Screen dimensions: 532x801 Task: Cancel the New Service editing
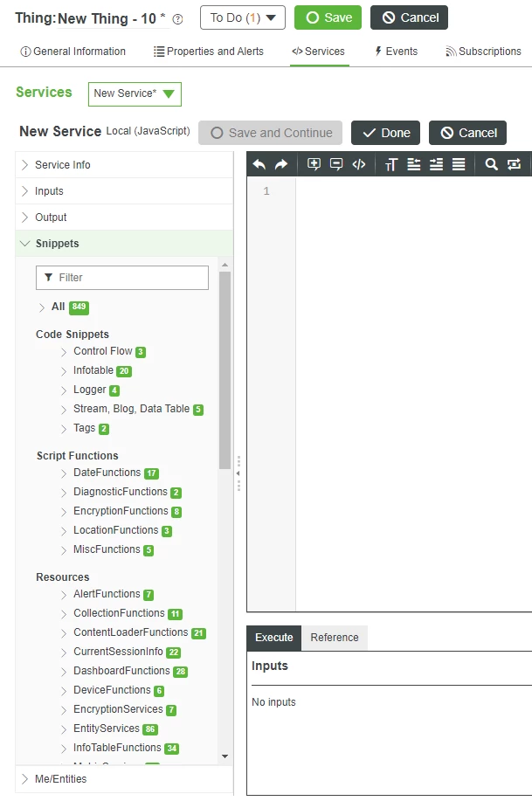point(467,133)
